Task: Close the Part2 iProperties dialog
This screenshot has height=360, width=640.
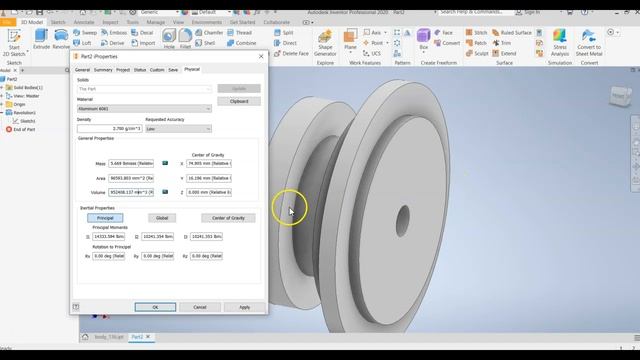Action: (261, 56)
